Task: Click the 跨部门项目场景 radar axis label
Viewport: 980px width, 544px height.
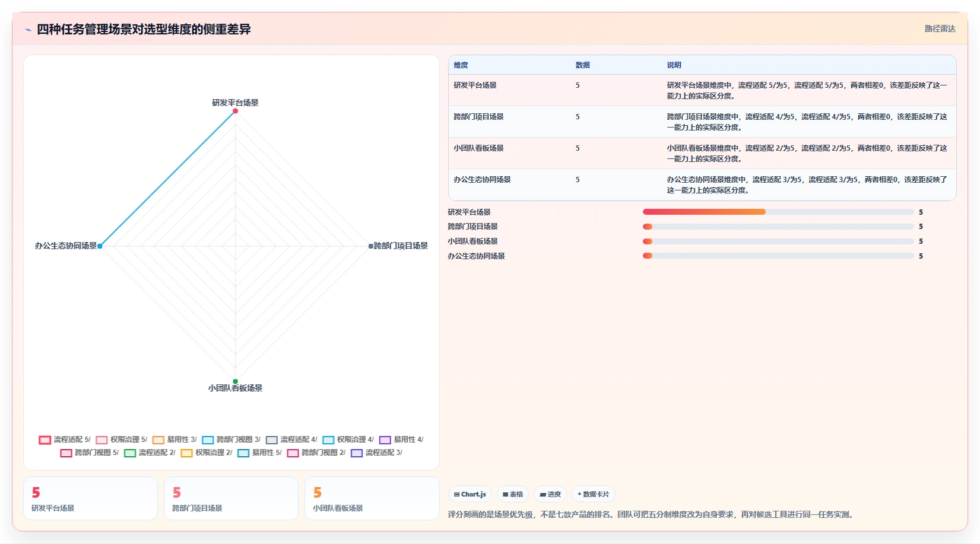Action: [x=401, y=246]
